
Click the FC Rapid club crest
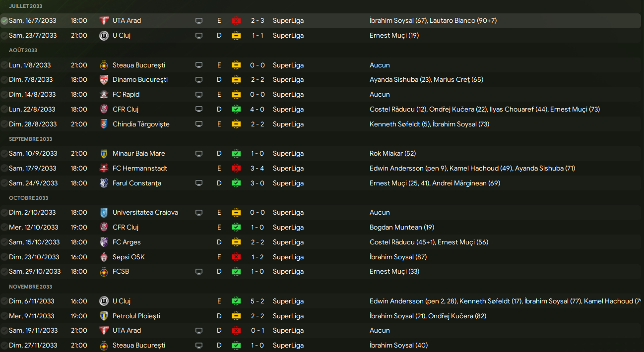(x=104, y=95)
